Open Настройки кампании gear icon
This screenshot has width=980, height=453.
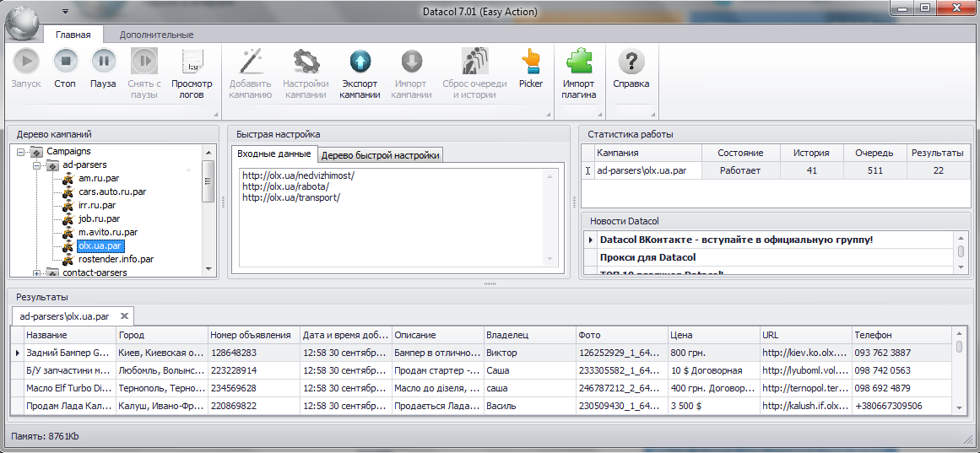tap(306, 62)
